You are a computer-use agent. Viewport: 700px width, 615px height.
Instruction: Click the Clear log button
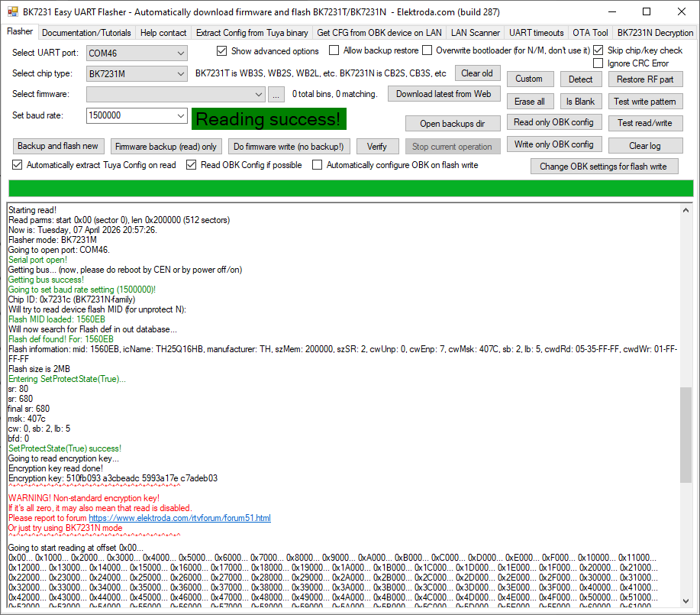[x=645, y=146]
